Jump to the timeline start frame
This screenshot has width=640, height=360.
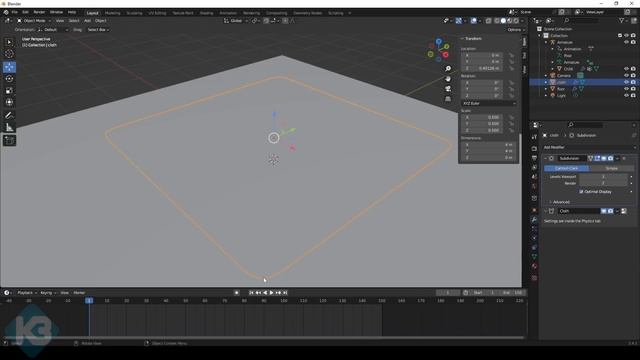(x=251, y=293)
